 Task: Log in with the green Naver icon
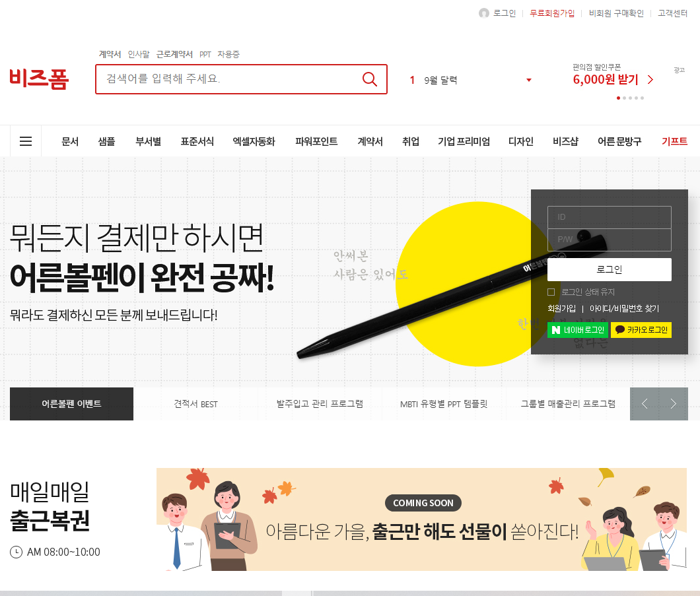(577, 329)
